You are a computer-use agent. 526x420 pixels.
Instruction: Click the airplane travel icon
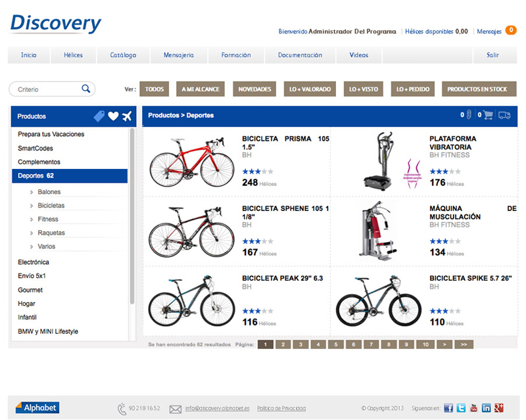click(x=127, y=116)
